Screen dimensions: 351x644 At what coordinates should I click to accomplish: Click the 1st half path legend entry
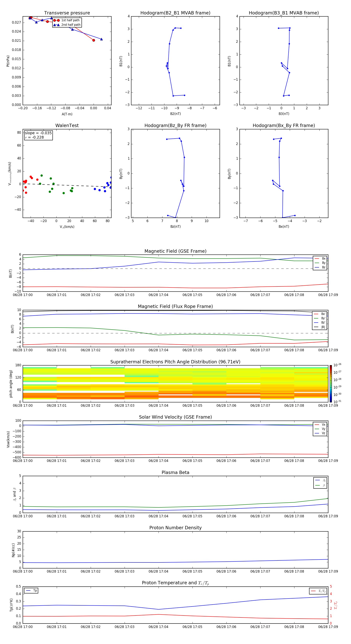click(67, 20)
